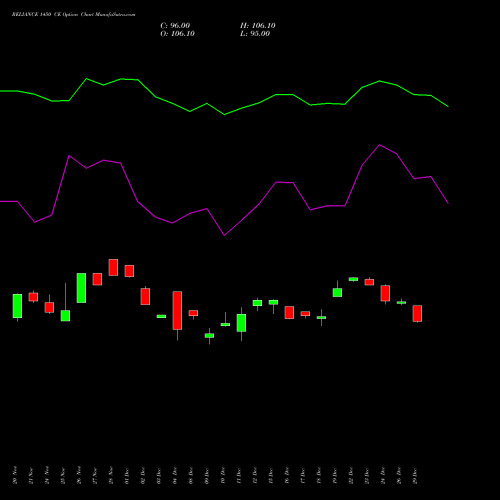
Task: Click the 28 Nov date label
Action: click(x=111, y=475)
